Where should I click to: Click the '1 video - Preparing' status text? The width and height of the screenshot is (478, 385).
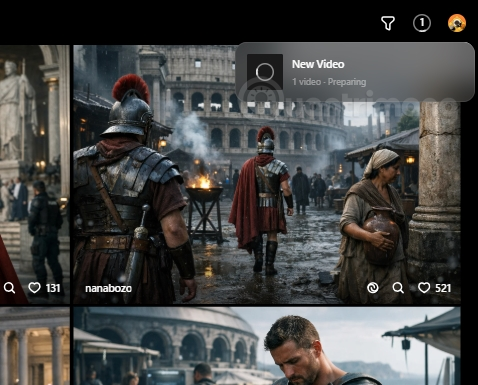pyautogui.click(x=329, y=82)
